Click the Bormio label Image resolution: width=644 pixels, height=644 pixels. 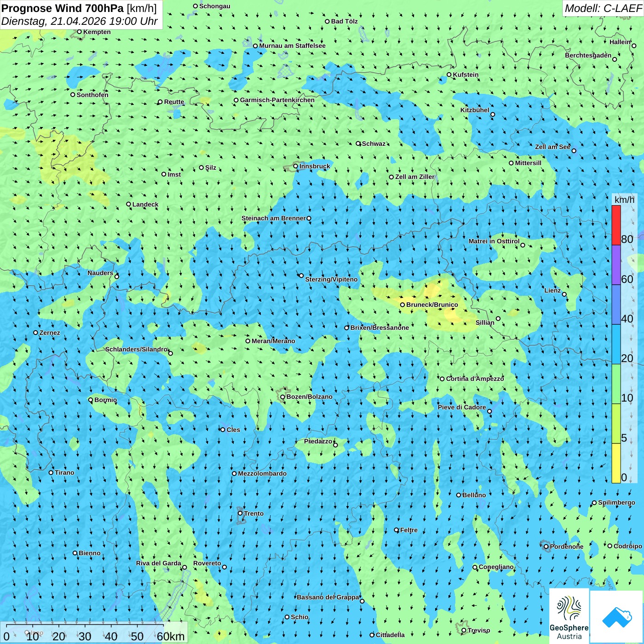click(x=106, y=400)
